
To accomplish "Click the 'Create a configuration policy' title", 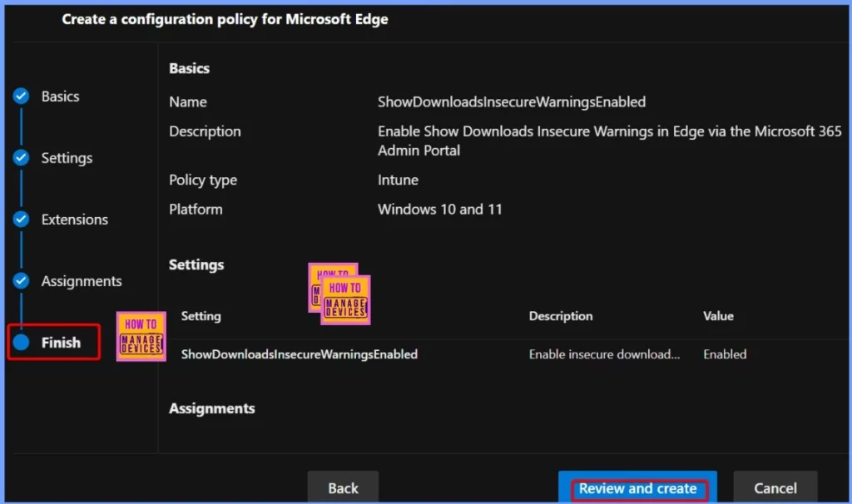I will coord(225,19).
